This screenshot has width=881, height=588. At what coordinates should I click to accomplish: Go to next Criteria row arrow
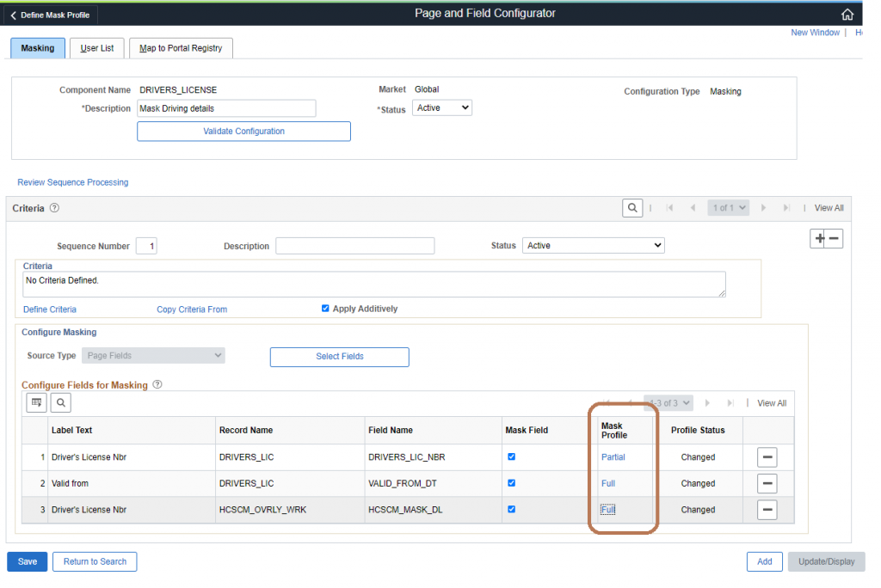(763, 208)
